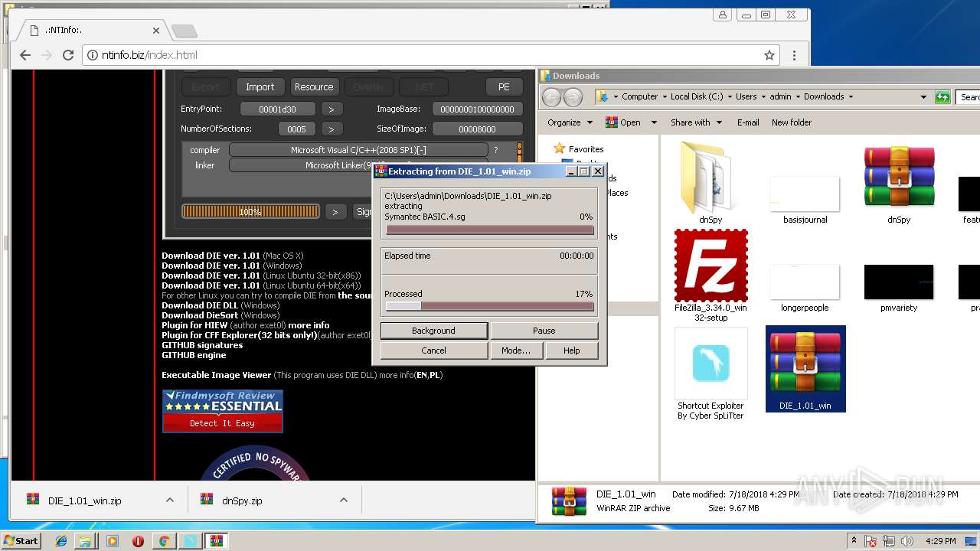Launch Internet Explorer from the taskbar
This screenshot has height=551, width=980.
click(x=61, y=541)
